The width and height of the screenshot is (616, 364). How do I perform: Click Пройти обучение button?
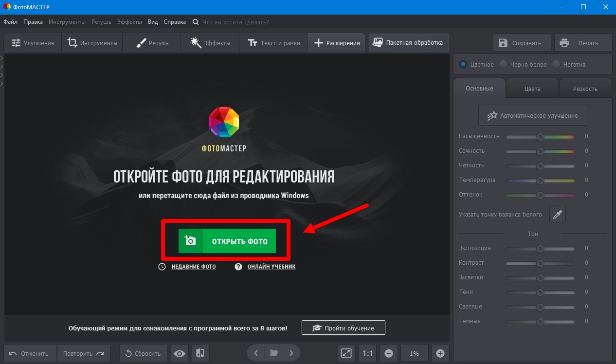point(344,328)
